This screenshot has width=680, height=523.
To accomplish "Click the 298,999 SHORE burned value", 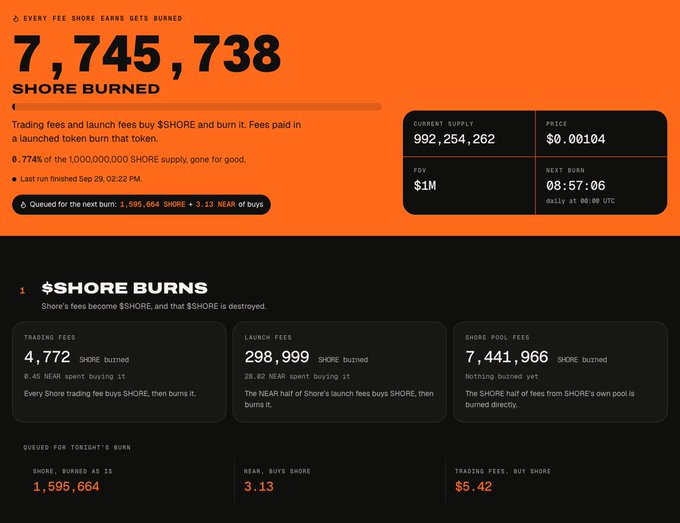I will [x=277, y=357].
